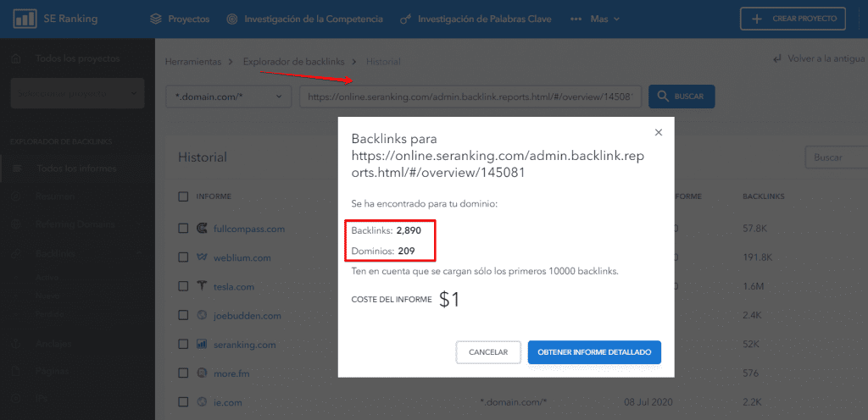868x420 pixels.
Task: Open Proyectos via its layers icon
Action: point(156,19)
